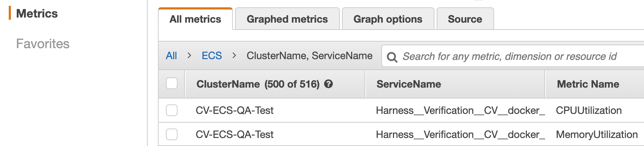644x146 pixels.
Task: Open the ClusterName help question-mark icon
Action: [x=329, y=84]
